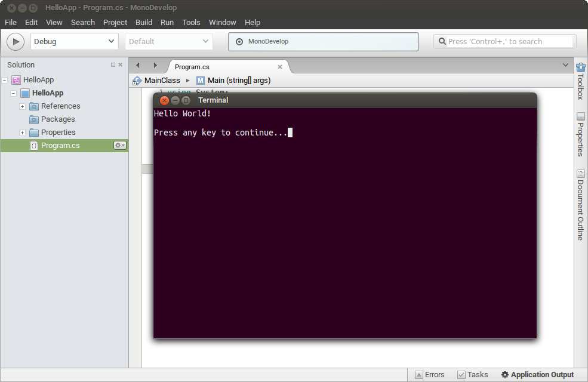Open the document switcher dropdown arrow

click(565, 64)
